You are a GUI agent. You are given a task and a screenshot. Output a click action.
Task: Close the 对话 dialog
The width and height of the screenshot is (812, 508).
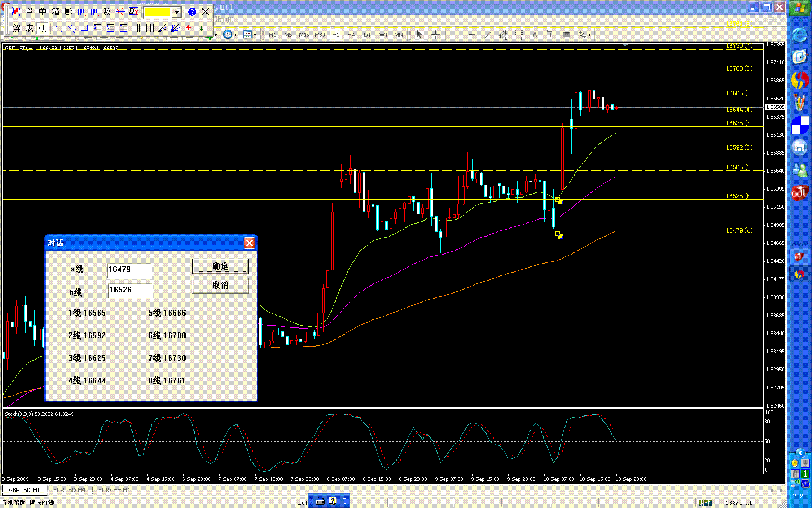point(249,243)
